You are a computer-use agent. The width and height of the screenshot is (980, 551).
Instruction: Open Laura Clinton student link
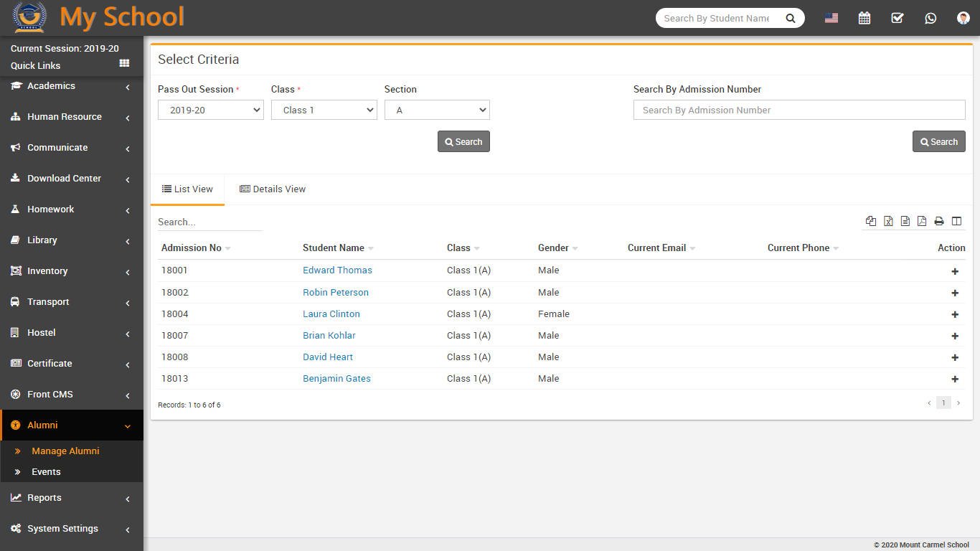pos(331,314)
